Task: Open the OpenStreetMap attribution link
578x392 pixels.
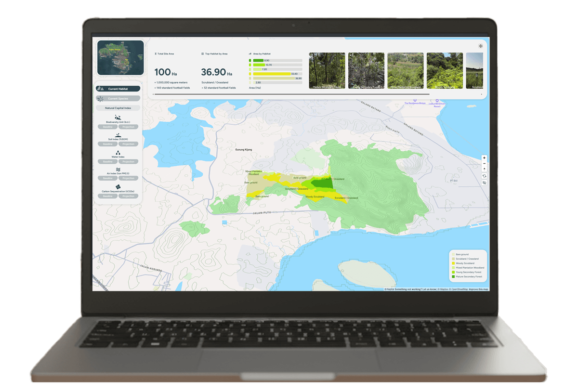Action: coord(459,289)
